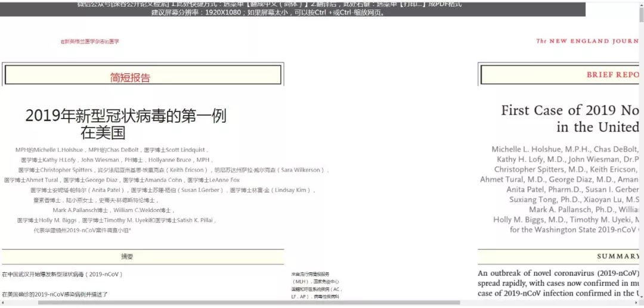The height and width of the screenshot is (308, 644).
Task: Click the title line '在美国'
Action: coord(103,133)
